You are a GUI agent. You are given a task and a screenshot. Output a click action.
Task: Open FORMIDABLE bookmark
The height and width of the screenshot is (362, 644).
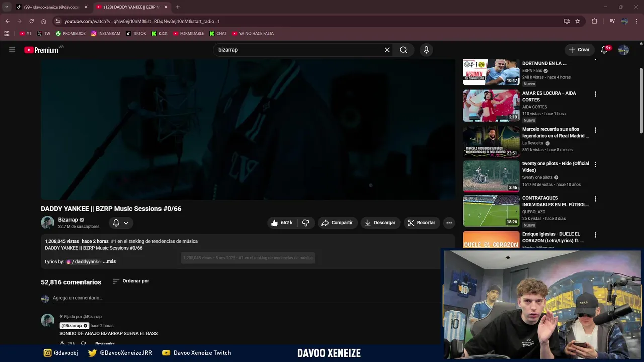click(189, 34)
